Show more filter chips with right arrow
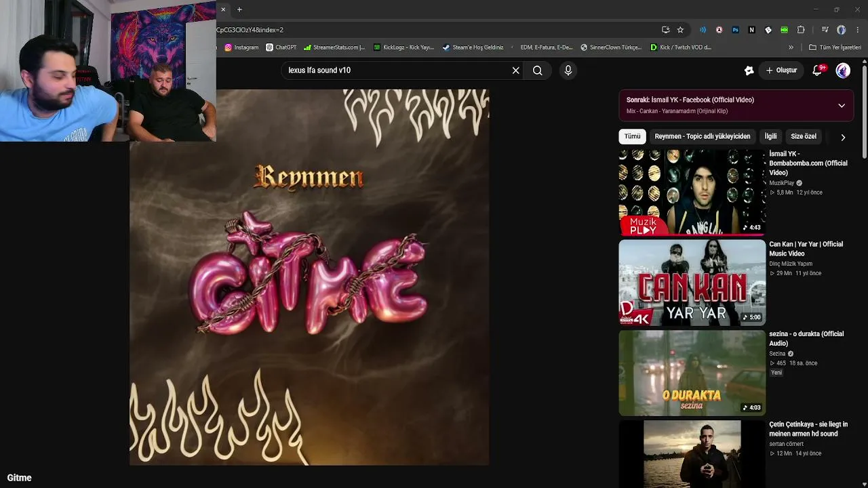Image resolution: width=868 pixels, height=488 pixels. (x=843, y=137)
